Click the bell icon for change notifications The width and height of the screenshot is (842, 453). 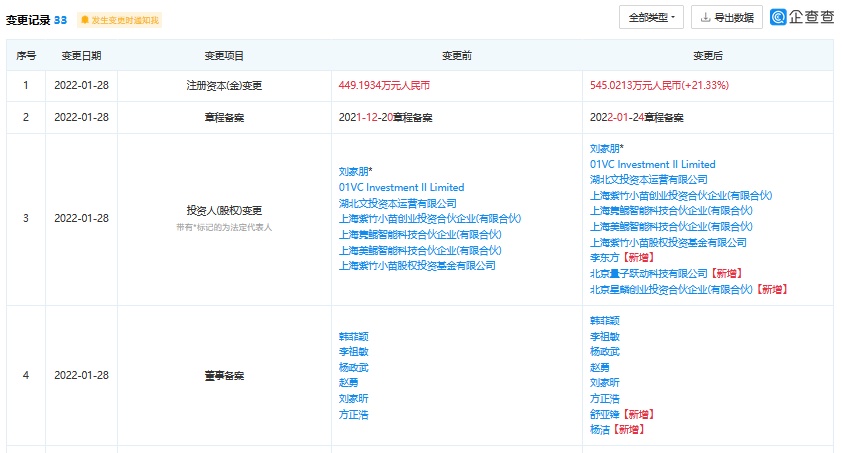[85, 20]
